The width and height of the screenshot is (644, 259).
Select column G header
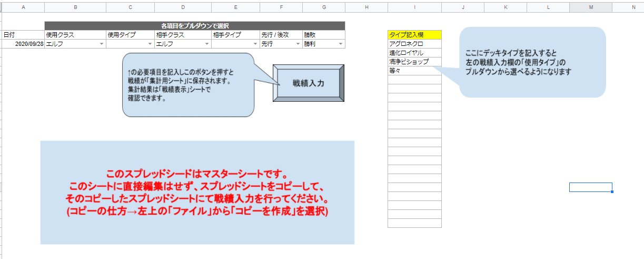323,6
